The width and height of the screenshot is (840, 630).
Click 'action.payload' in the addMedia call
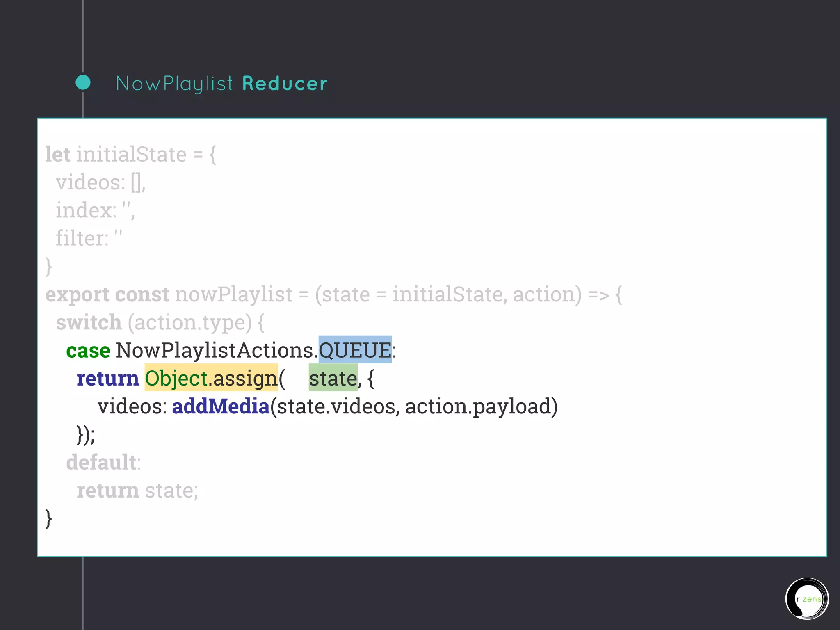click(478, 406)
